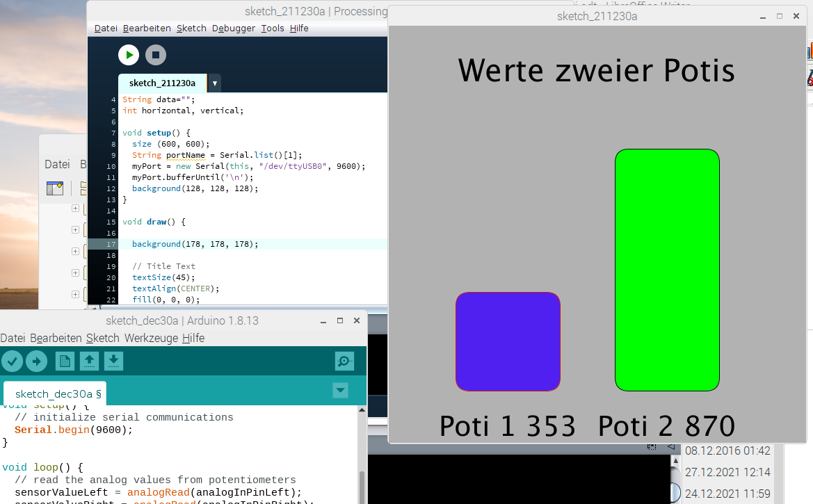Image resolution: width=813 pixels, height=504 pixels.
Task: Expand the second file manager tree node
Action: (75, 230)
